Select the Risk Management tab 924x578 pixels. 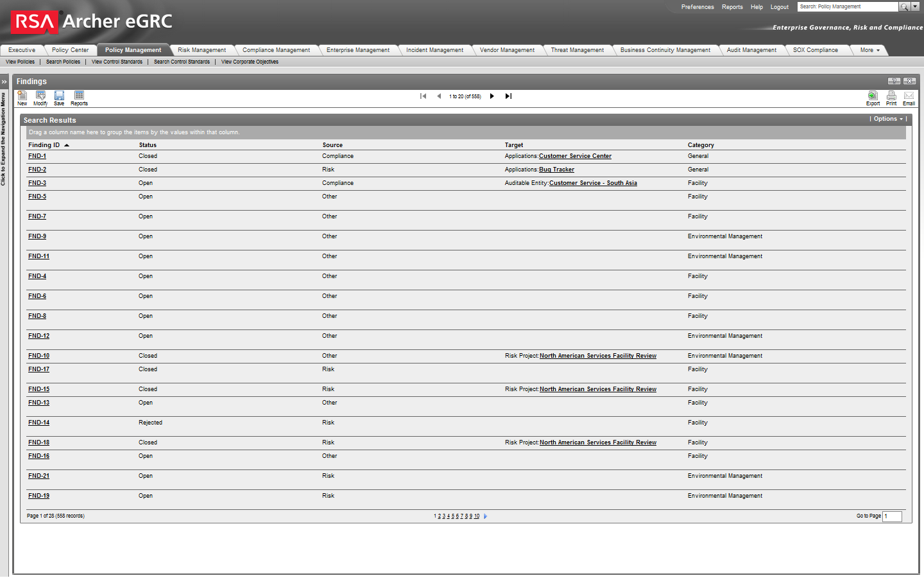tap(201, 50)
